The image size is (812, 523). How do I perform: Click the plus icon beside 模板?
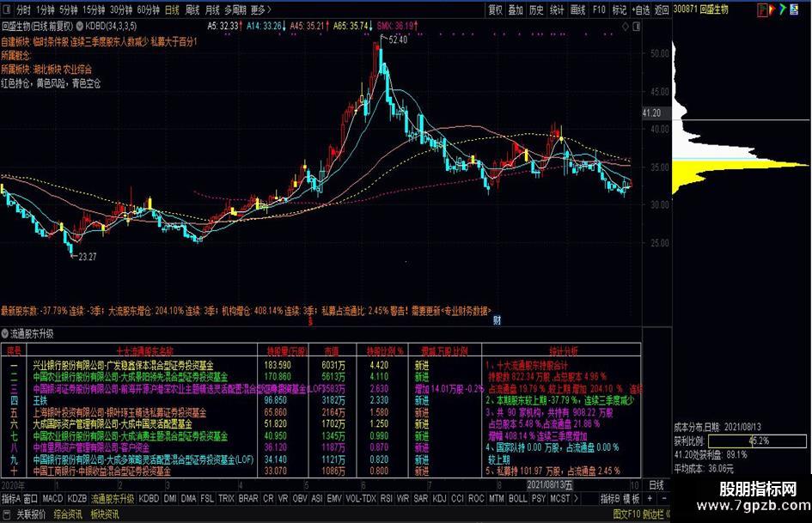point(650,498)
